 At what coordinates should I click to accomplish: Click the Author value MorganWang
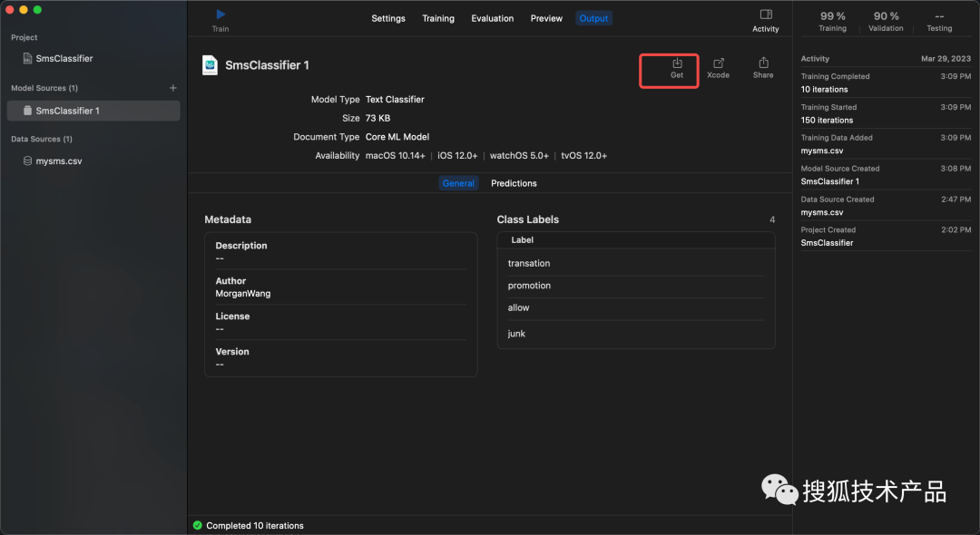tap(243, 294)
